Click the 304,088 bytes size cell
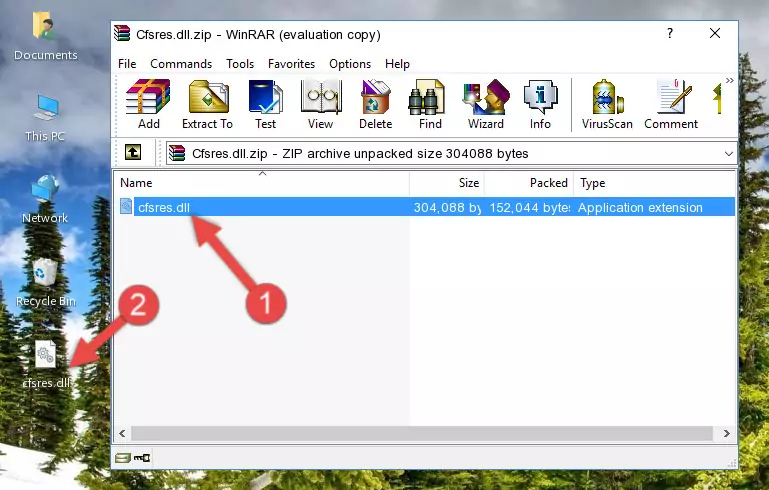Screen dimensions: 769x490 click(x=447, y=207)
